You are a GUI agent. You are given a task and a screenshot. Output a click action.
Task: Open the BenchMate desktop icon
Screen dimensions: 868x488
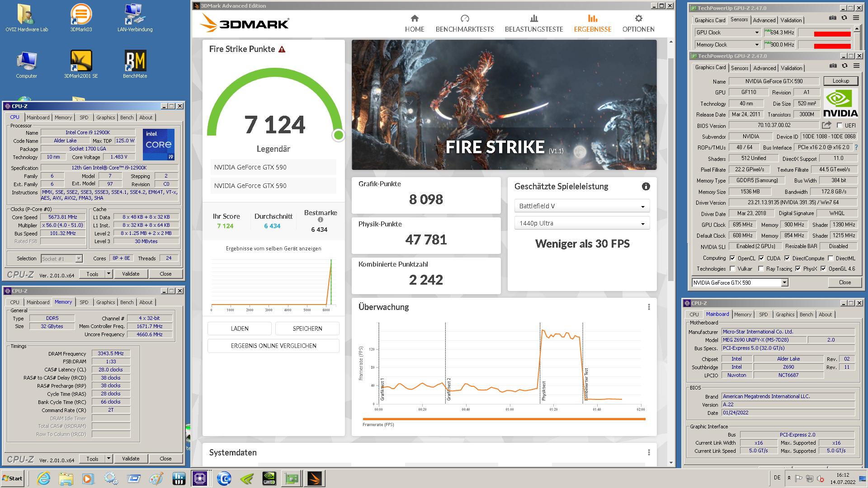135,65
